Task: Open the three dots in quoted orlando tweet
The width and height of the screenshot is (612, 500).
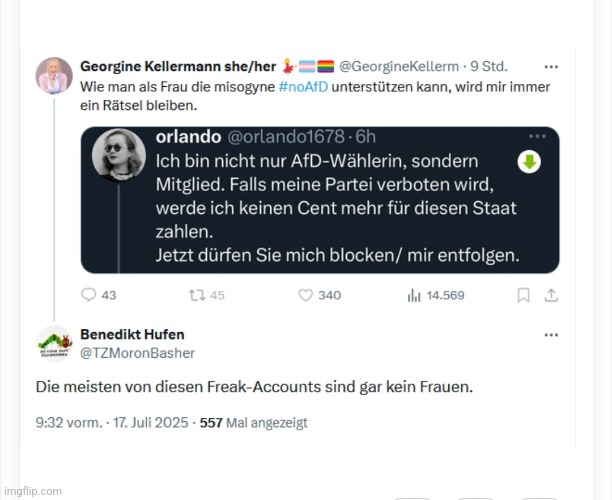Action: (x=537, y=136)
